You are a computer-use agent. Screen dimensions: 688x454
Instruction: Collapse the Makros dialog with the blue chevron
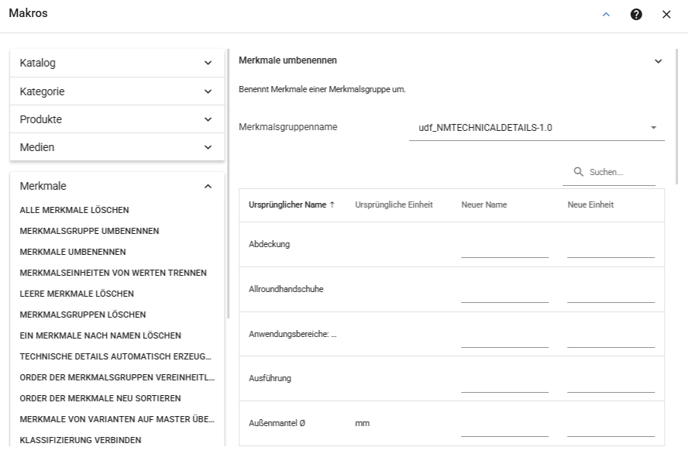[x=606, y=14]
